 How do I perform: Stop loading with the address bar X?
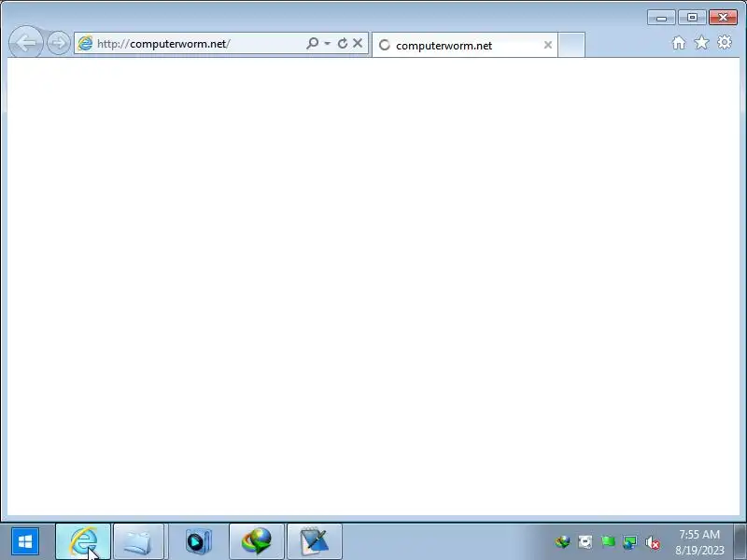click(x=358, y=43)
